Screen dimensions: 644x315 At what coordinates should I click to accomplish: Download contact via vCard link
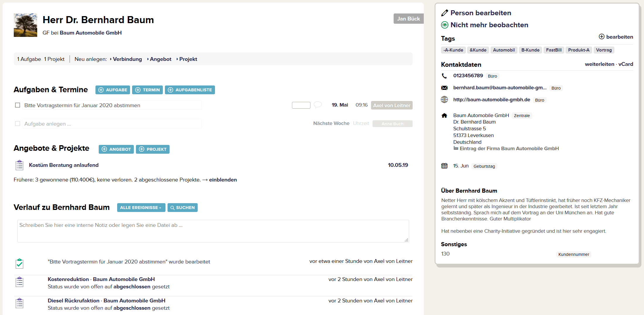[626, 64]
